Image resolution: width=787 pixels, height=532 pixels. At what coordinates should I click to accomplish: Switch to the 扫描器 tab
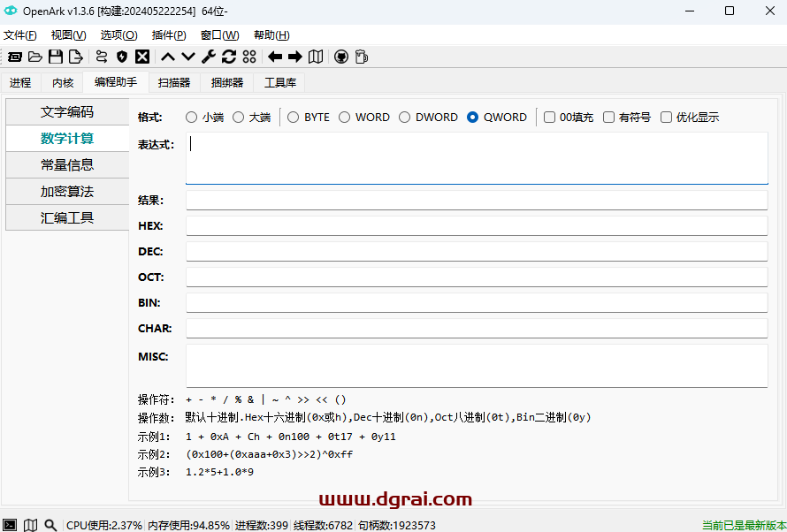(174, 83)
